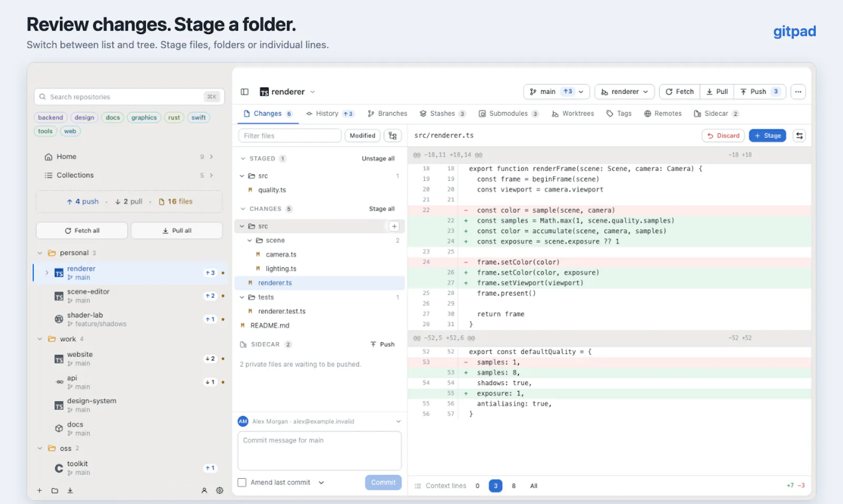This screenshot has height=504, width=843.
Task: Toggle side-by-side diff view icon
Action: pos(799,136)
